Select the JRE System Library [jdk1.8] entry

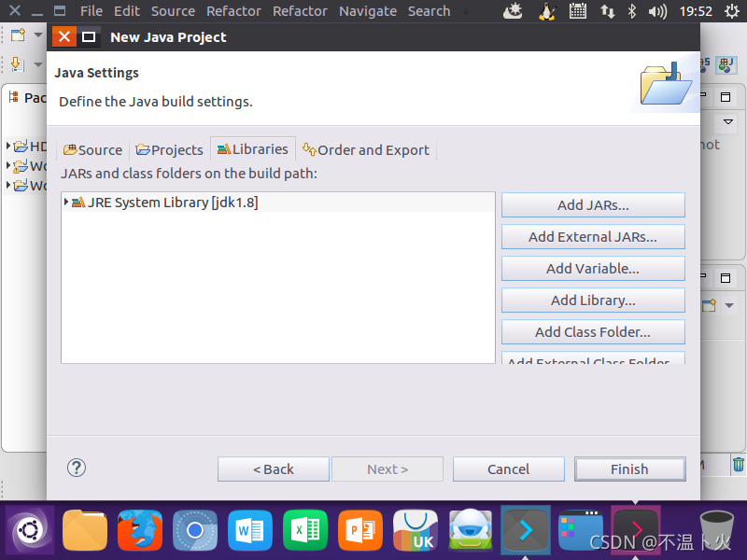278,203
